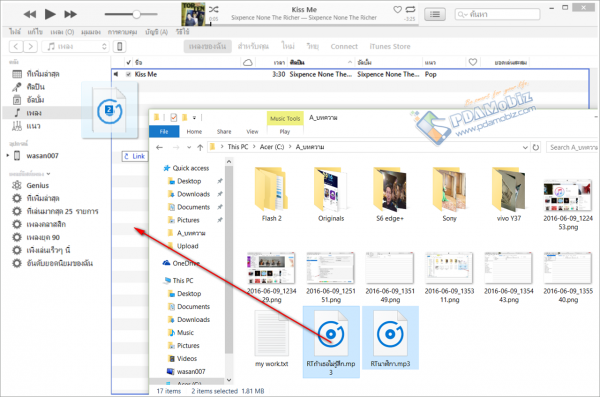Click the play button in iTunes
Image resolution: width=600 pixels, height=397 pixels.
(x=50, y=14)
